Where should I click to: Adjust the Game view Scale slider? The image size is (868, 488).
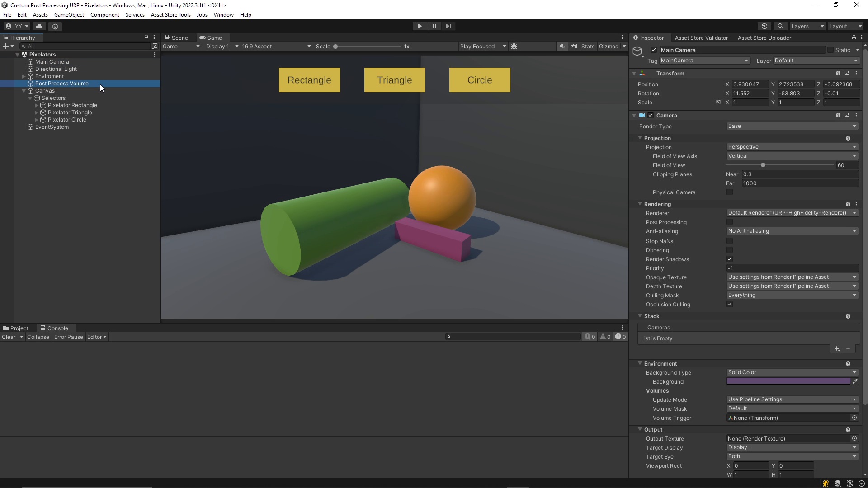point(368,46)
